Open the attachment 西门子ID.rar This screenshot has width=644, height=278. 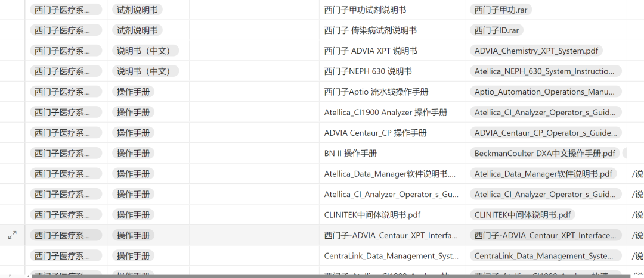[x=497, y=30]
